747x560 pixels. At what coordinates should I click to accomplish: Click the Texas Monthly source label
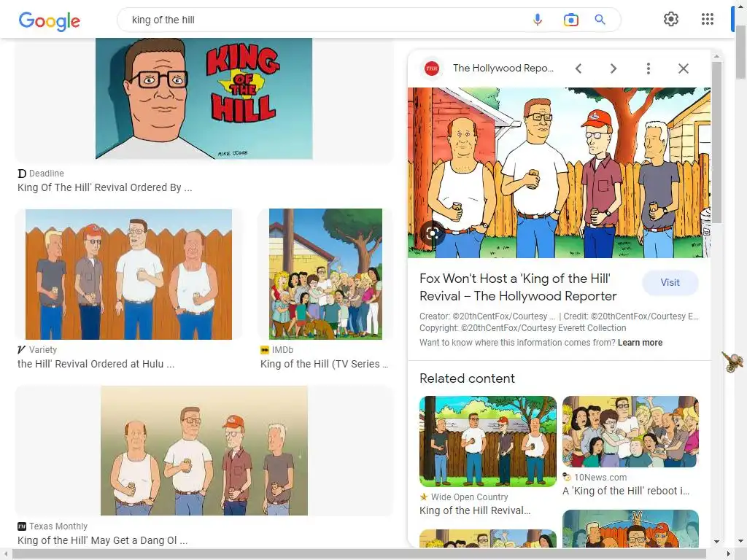click(58, 526)
